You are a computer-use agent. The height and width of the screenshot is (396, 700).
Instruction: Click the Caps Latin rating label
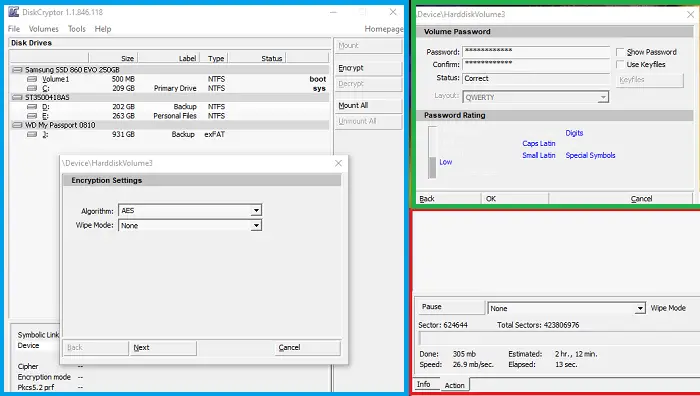[539, 143]
